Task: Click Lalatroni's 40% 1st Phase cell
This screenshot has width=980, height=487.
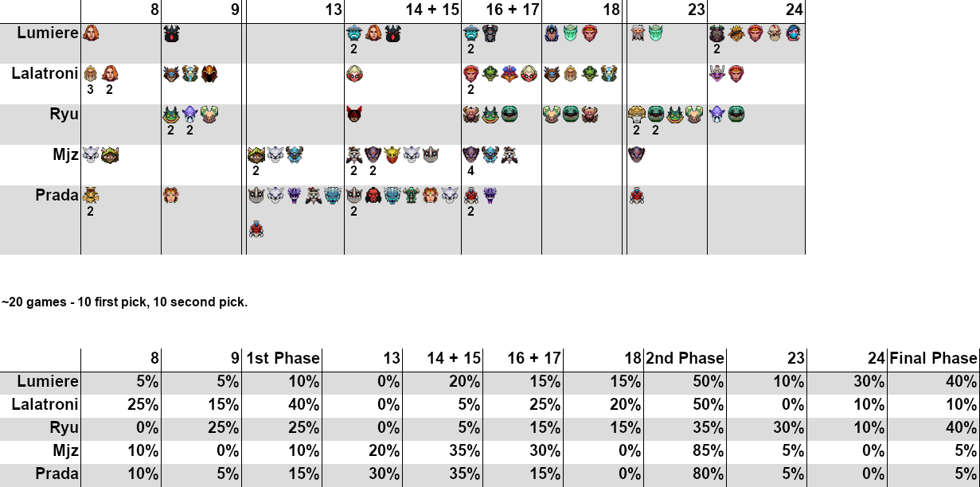Action: pyautogui.click(x=282, y=405)
